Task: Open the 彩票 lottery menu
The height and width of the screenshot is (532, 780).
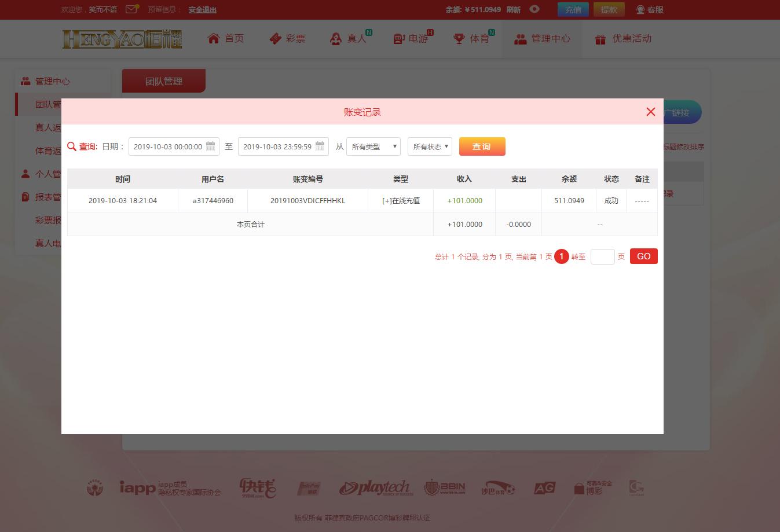Action: [287, 39]
